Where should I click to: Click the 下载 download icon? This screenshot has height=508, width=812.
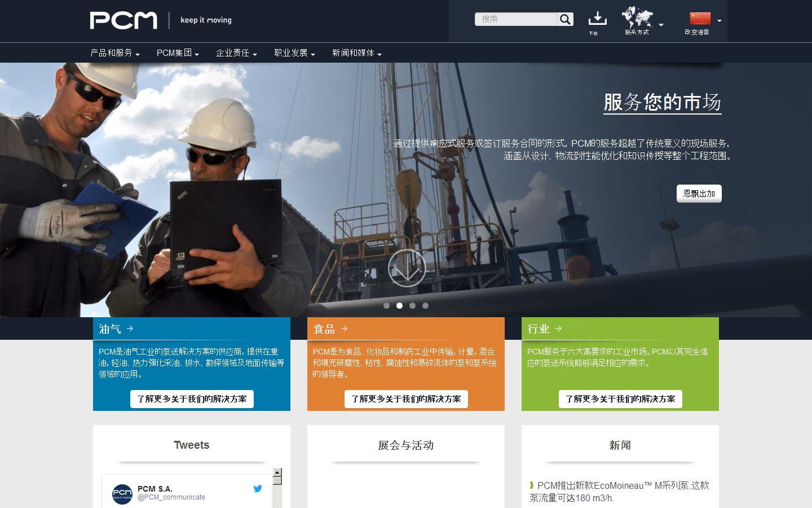pyautogui.click(x=597, y=19)
